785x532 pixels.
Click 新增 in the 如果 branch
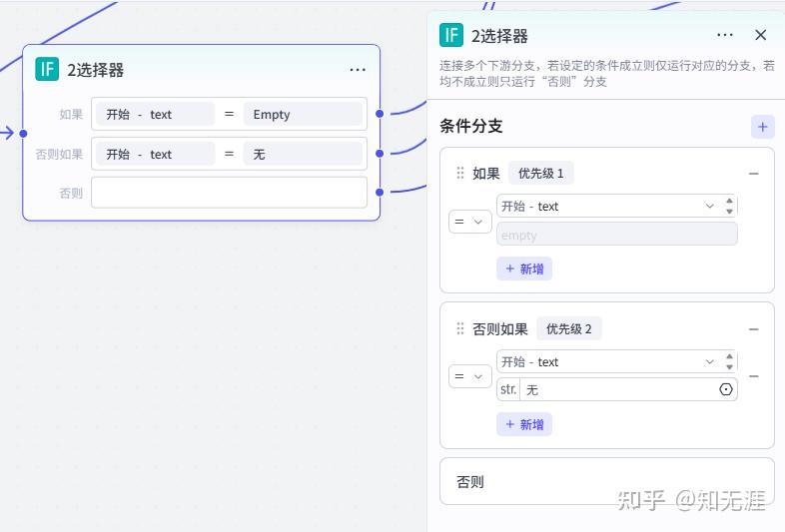524,268
